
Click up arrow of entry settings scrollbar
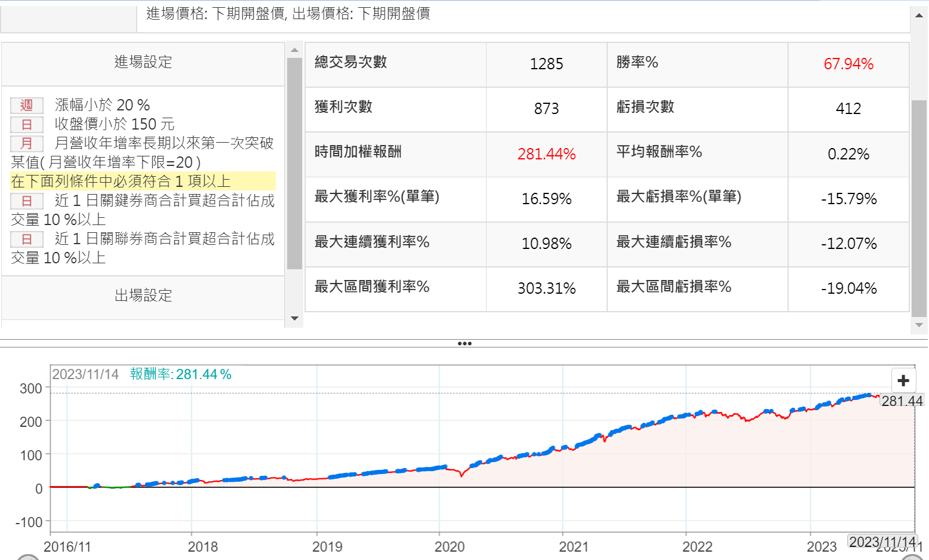click(x=294, y=50)
